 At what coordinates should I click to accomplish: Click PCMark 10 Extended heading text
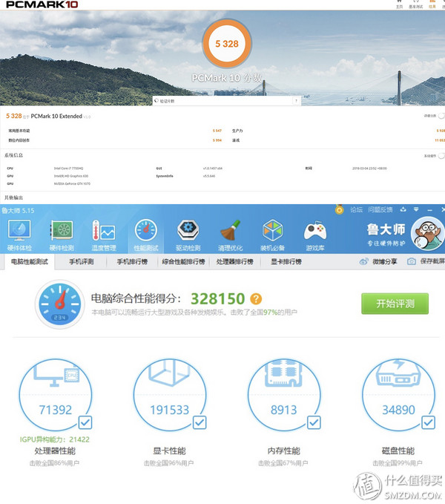(x=56, y=116)
